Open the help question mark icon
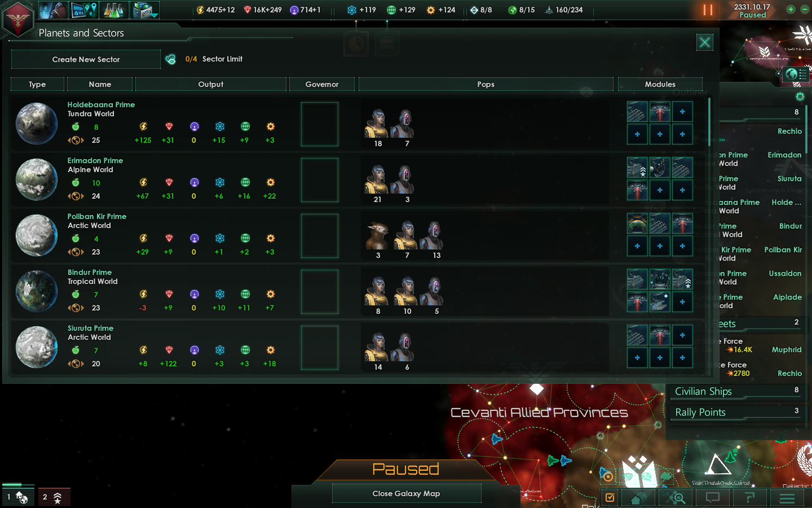This screenshot has height=508, width=812. [749, 498]
